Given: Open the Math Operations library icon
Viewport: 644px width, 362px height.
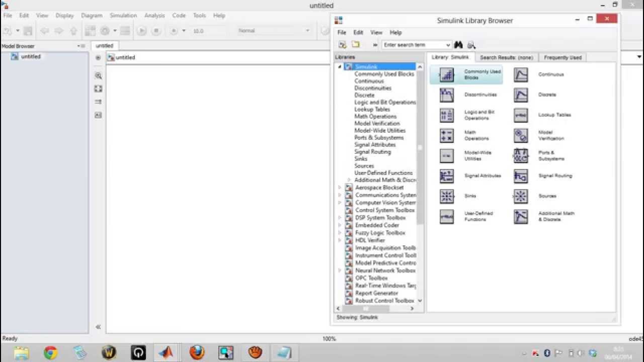Looking at the screenshot, I should click(x=447, y=135).
